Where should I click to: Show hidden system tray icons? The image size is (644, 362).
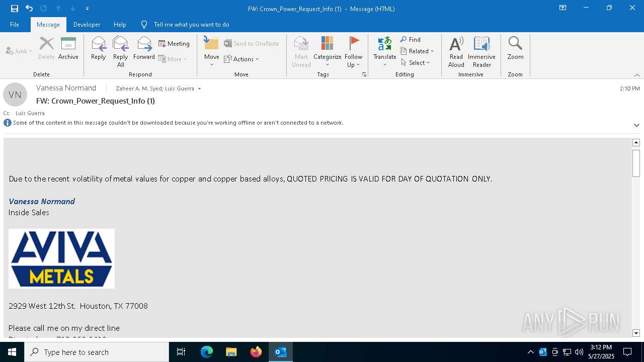pos(530,352)
